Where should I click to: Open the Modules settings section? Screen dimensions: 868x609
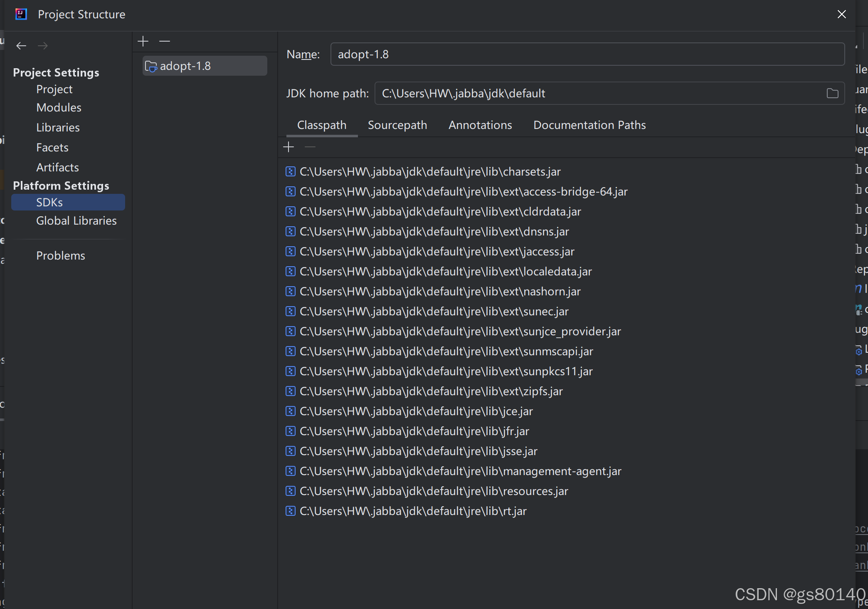point(59,108)
